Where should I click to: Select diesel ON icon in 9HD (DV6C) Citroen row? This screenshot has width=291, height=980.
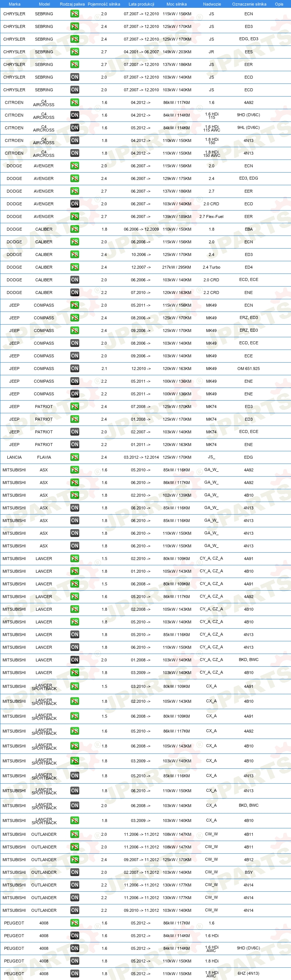coord(74,115)
